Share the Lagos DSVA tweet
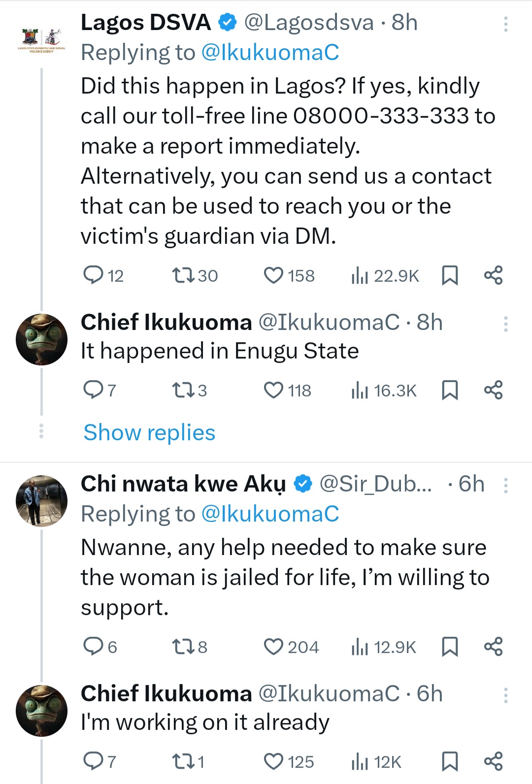 (x=493, y=275)
